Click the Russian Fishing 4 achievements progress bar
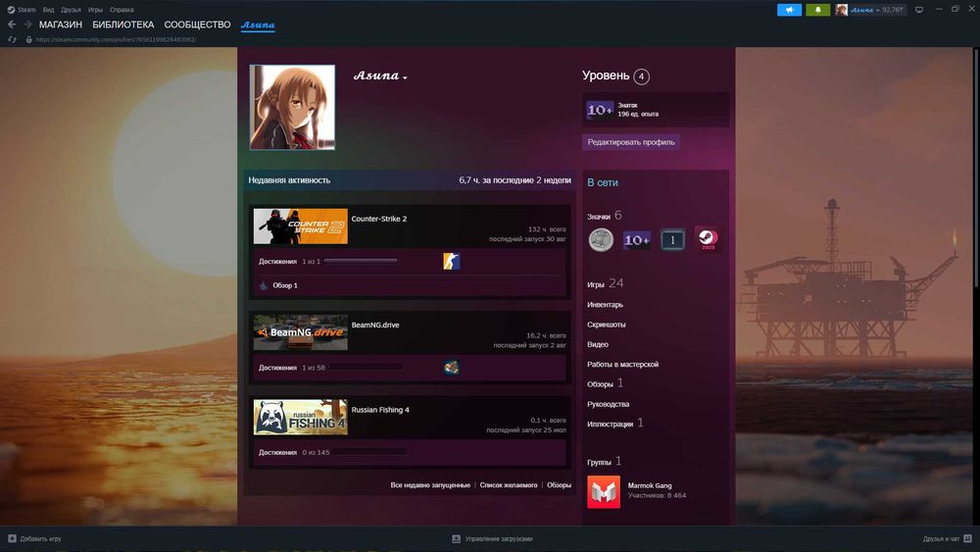The image size is (980, 552). [x=370, y=452]
